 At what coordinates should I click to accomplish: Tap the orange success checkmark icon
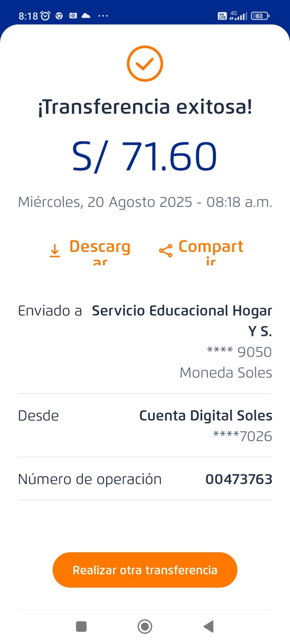145,64
